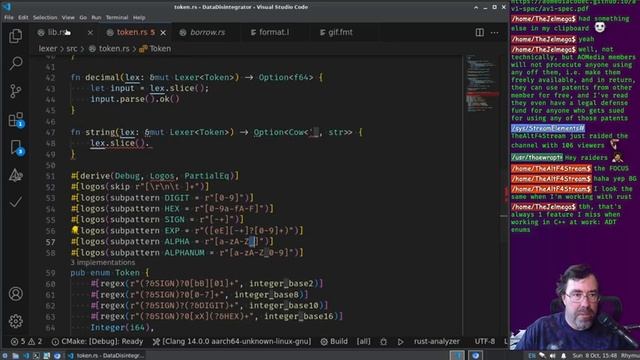Viewport: 640px width, 360px height.
Task: Click the taskbar clock showing Sun 8 Oct
Action: (x=595, y=356)
